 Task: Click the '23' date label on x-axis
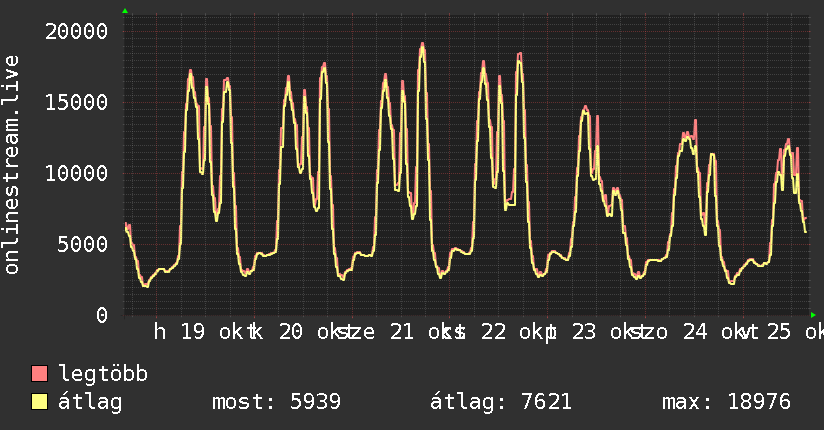tap(584, 332)
